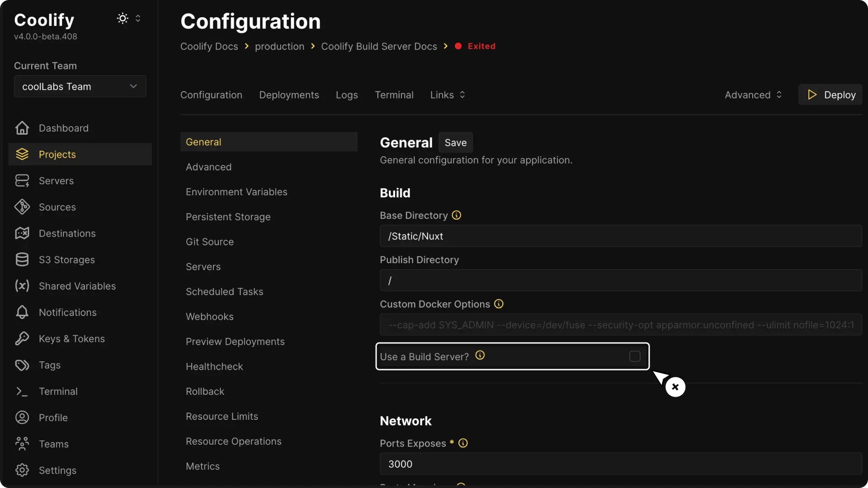Select the Servers sidebar icon
This screenshot has height=488, width=868.
pos(21,181)
